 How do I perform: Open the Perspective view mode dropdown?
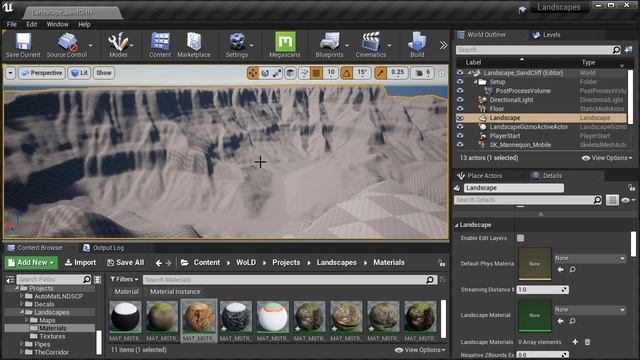(x=42, y=73)
